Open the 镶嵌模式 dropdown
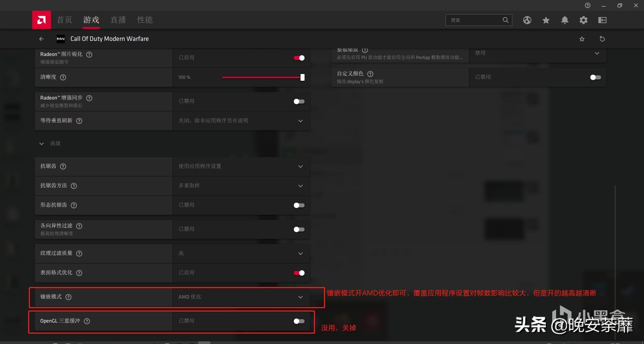644x344 pixels. click(x=300, y=297)
